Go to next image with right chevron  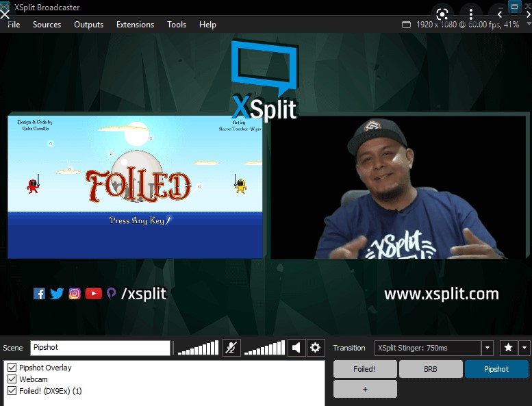(x=528, y=14)
